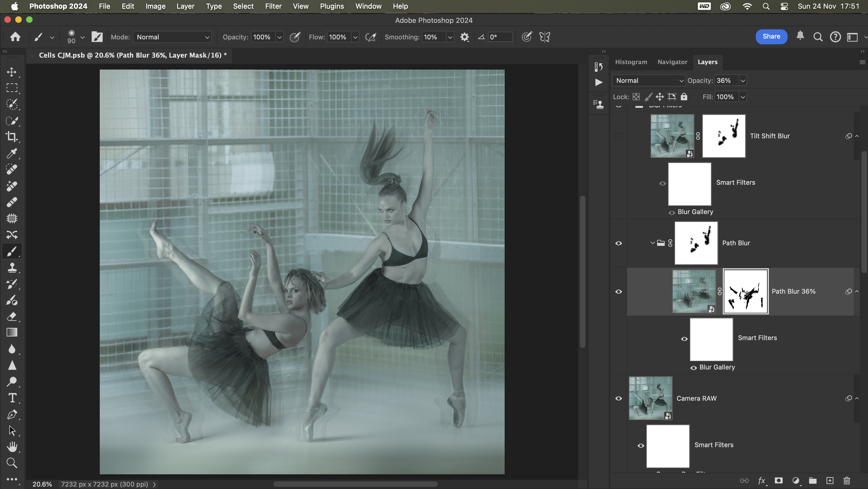
Task: Show the Tilt Shift Blur layer
Action: click(618, 136)
